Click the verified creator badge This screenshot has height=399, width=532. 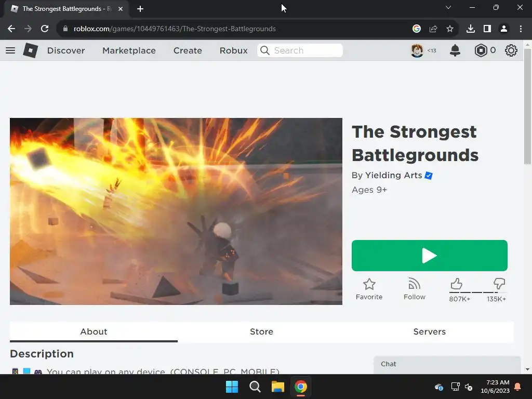click(x=429, y=176)
